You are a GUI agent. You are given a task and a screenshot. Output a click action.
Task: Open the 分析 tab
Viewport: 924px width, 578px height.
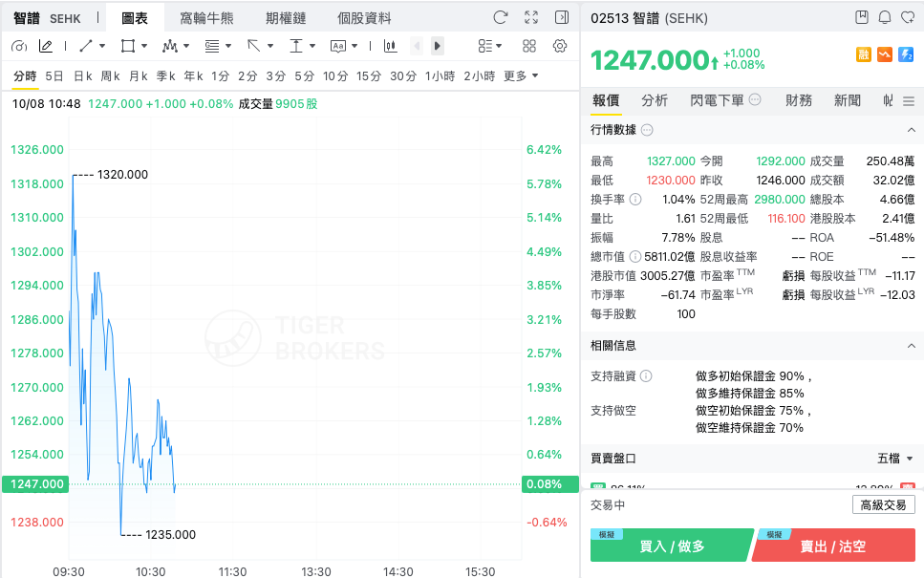(x=655, y=100)
